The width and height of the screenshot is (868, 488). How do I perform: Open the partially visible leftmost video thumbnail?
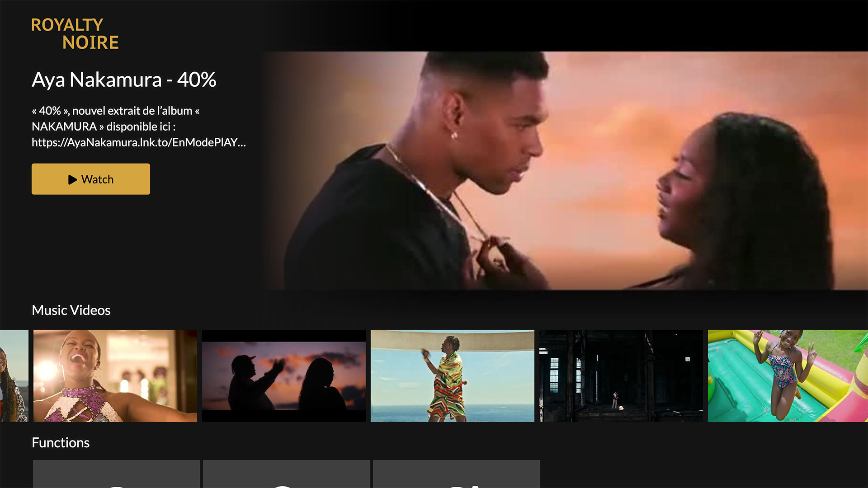tap(14, 376)
